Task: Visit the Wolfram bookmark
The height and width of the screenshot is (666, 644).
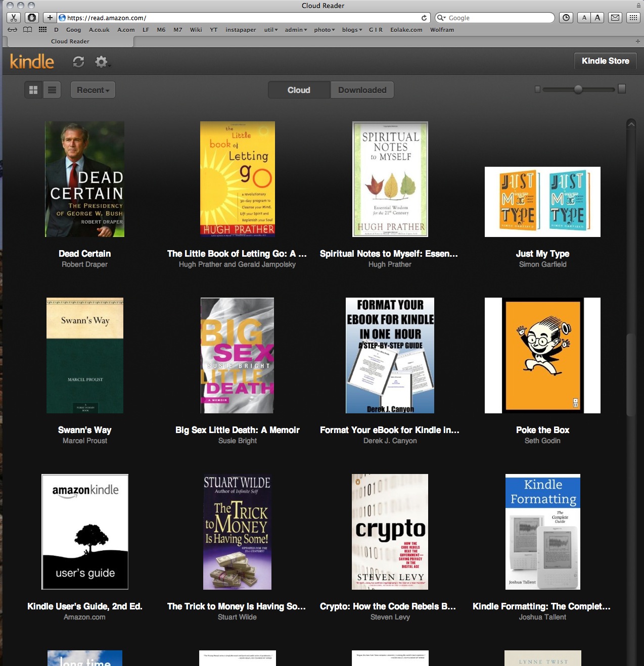Action: coord(442,30)
